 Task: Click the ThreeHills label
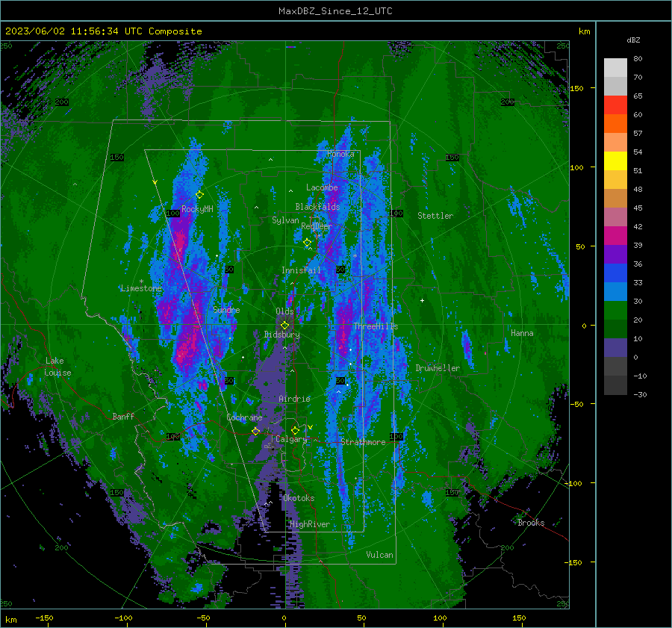point(376,326)
